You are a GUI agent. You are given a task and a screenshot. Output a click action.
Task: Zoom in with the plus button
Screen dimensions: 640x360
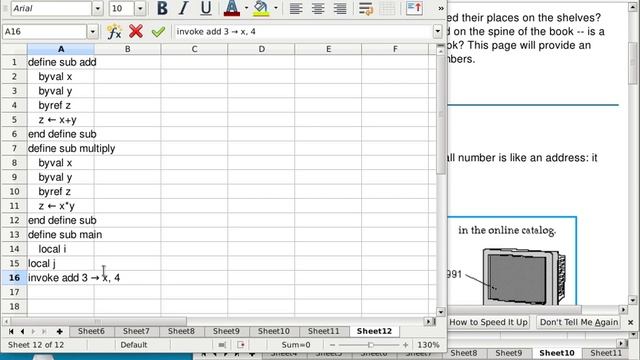tap(405, 345)
